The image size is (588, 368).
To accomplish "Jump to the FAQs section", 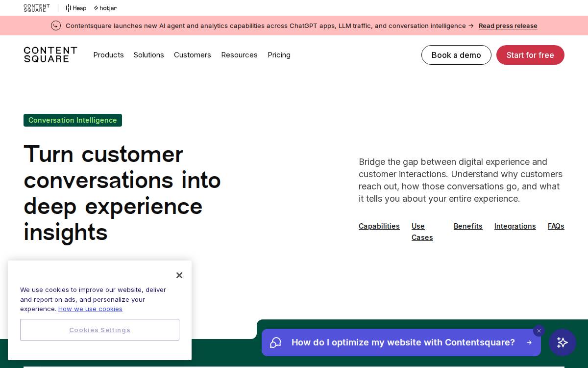I will point(556,226).
